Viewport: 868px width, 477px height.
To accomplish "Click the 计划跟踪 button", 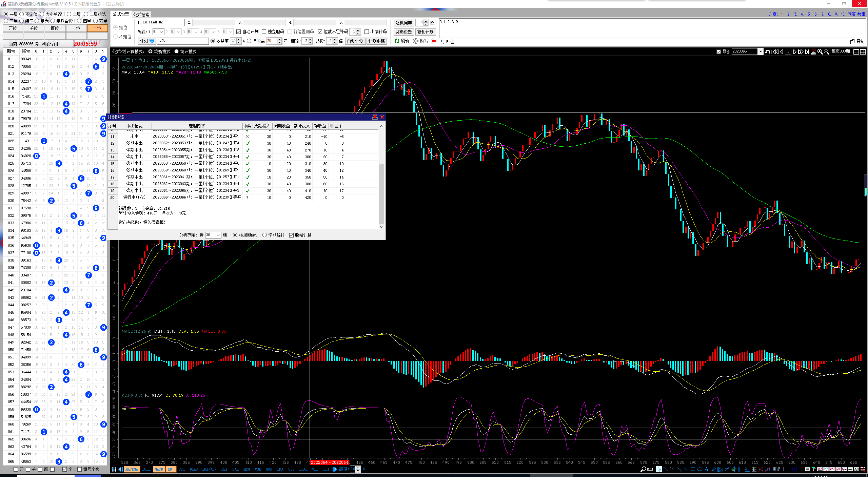I will [x=377, y=41].
